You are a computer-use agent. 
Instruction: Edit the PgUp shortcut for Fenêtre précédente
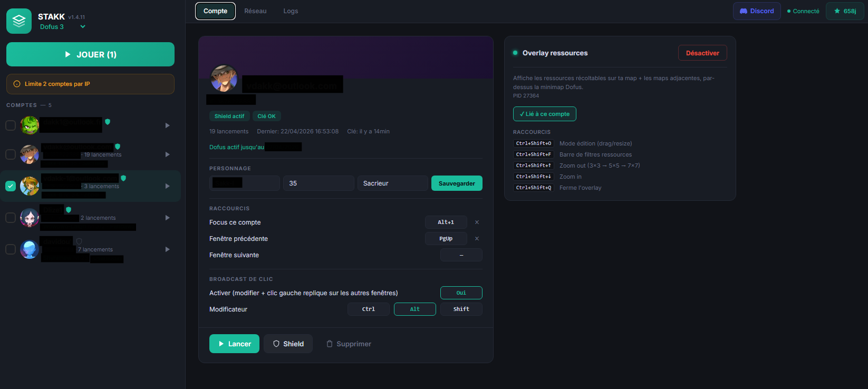(446, 239)
